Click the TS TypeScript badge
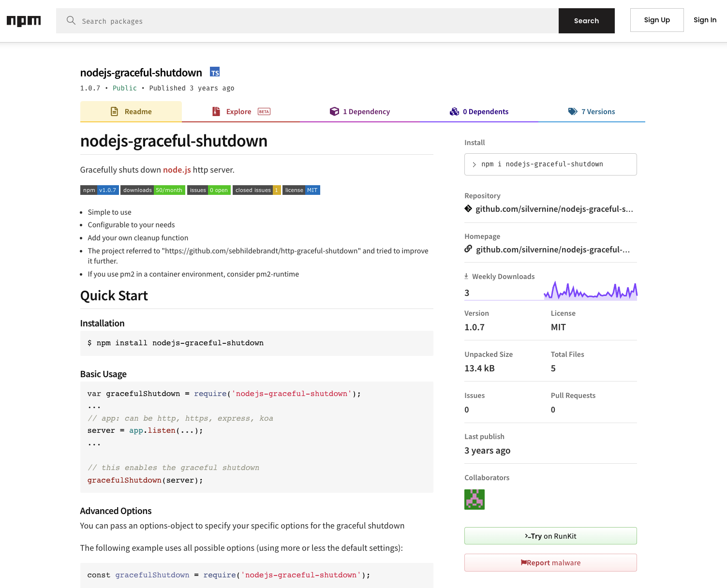 coord(215,72)
